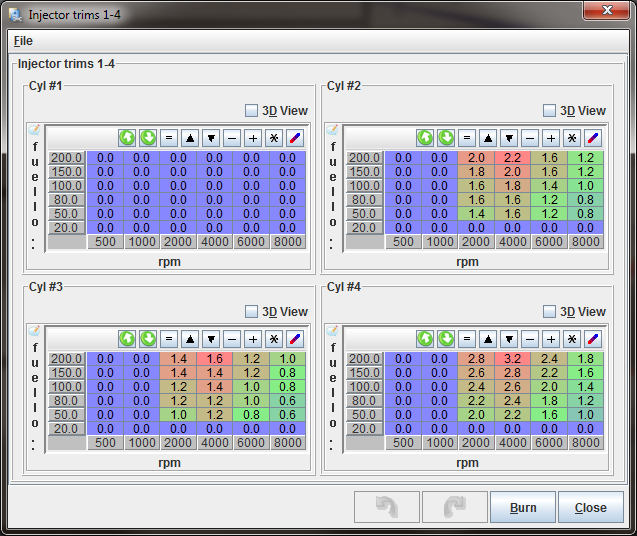Select the 4000 rpm header in Cyl #4
Viewport: 637px width, 536px height.
(512, 443)
